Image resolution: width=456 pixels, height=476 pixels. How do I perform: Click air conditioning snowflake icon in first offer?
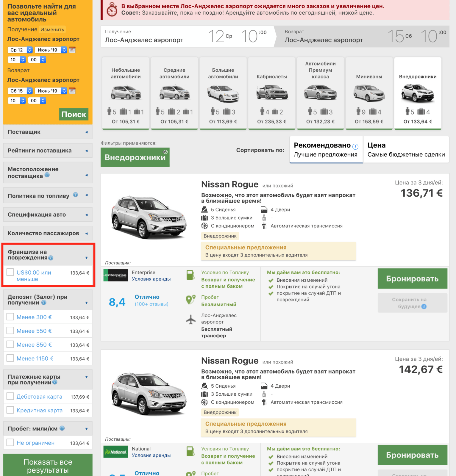pos(204,226)
